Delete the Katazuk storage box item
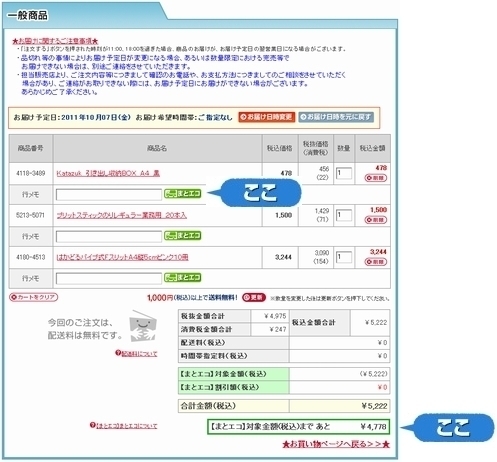The height and width of the screenshot is (462, 497). pos(375,178)
